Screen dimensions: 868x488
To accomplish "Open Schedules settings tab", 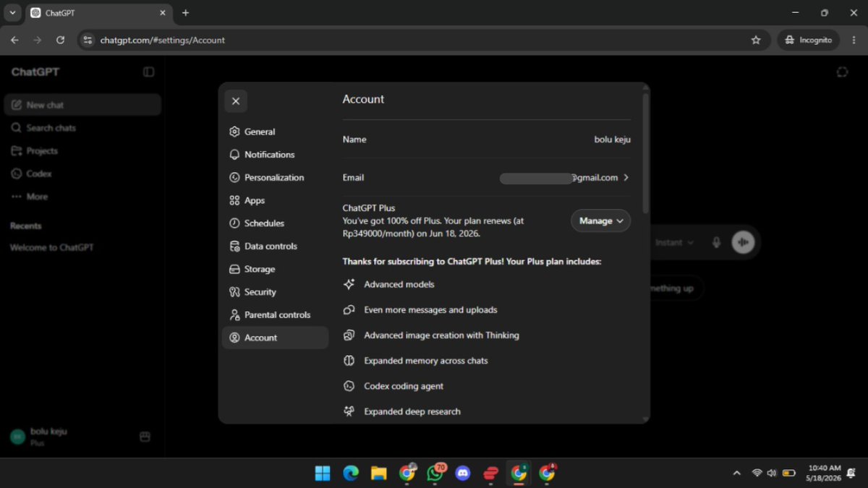I will click(275, 223).
